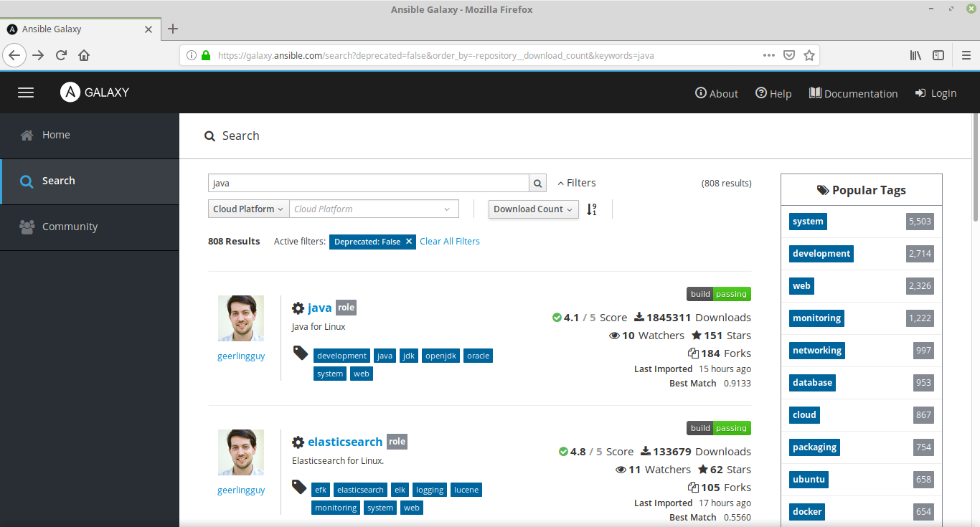The width and height of the screenshot is (980, 527).
Task: Select the development popular tag
Action: [821, 254]
